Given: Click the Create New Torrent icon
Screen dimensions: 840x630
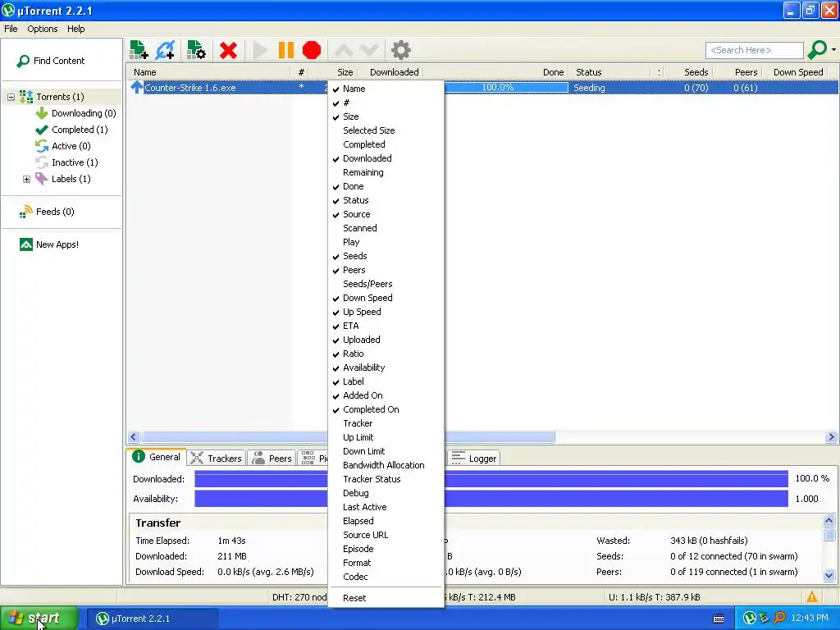Looking at the screenshot, I should click(196, 50).
